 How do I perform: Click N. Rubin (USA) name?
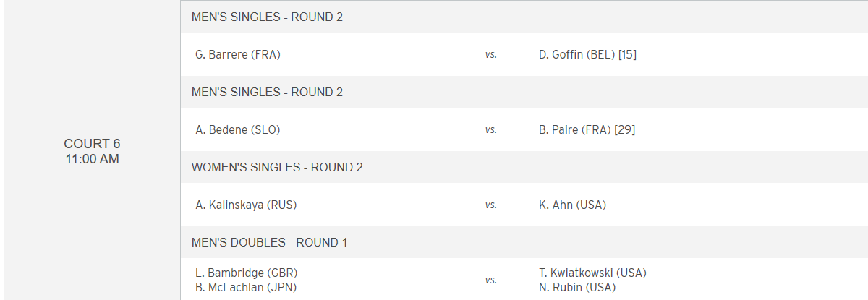577,287
